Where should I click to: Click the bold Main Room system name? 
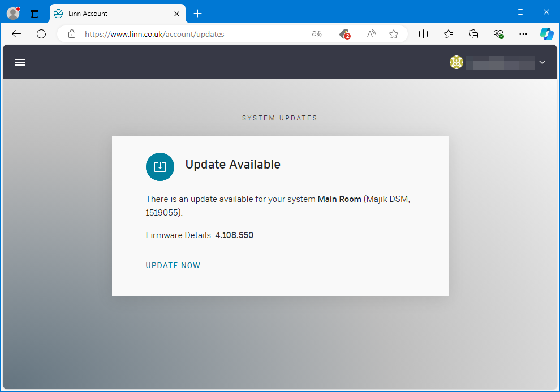tap(339, 199)
